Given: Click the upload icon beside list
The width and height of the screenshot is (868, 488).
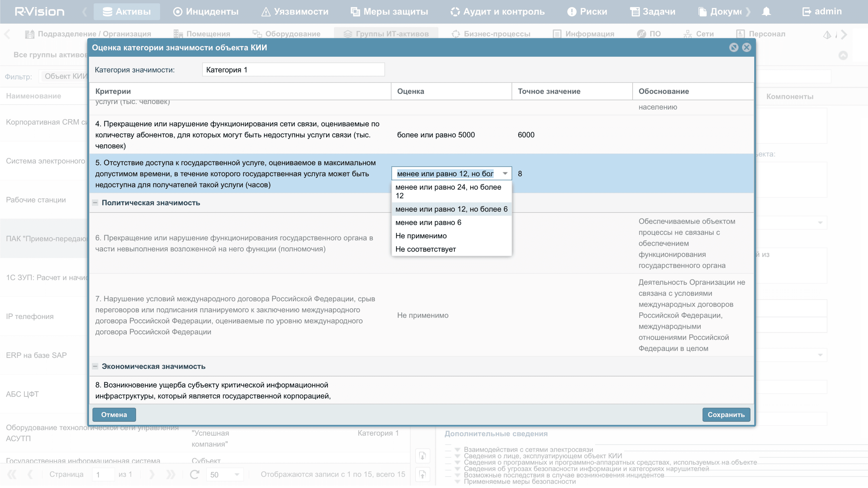Looking at the screenshot, I should pos(422,475).
